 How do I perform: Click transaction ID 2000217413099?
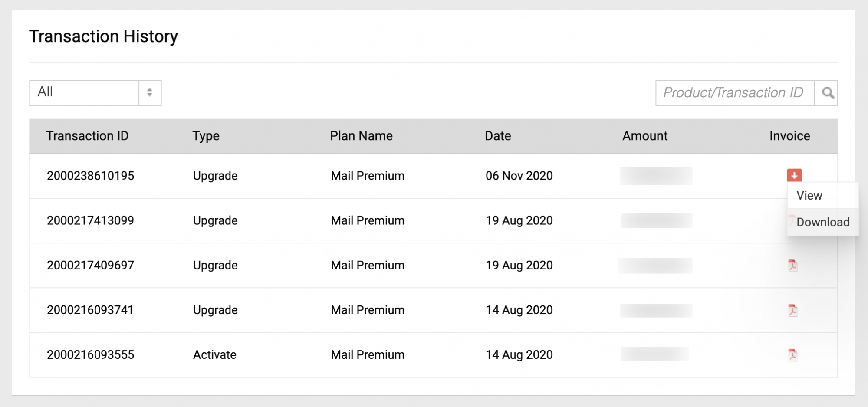point(90,220)
